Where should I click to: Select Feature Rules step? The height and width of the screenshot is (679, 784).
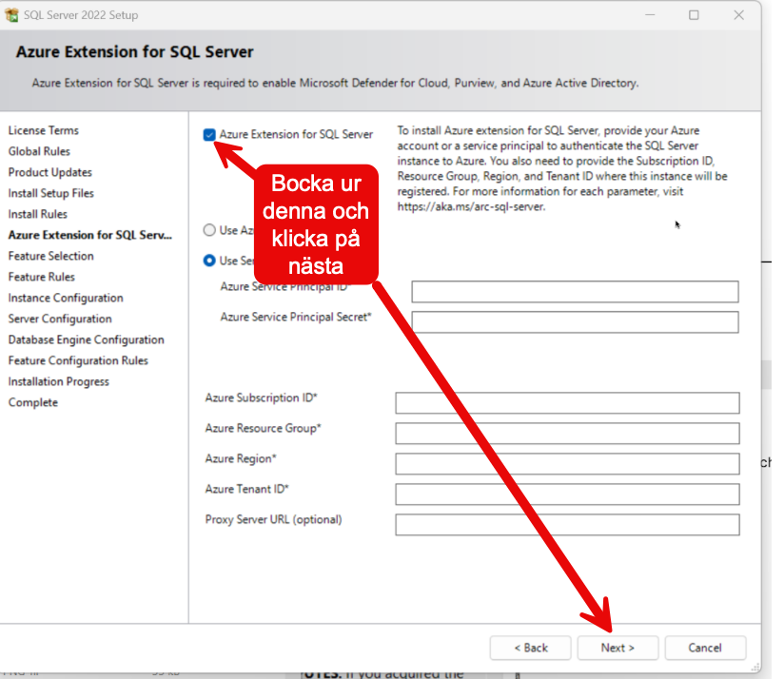point(42,277)
